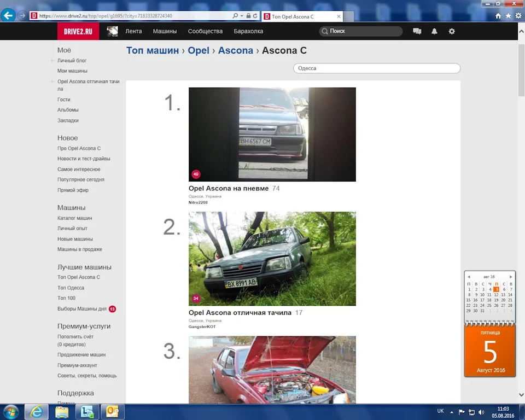Click the Opel breadcrumb link

199,50
